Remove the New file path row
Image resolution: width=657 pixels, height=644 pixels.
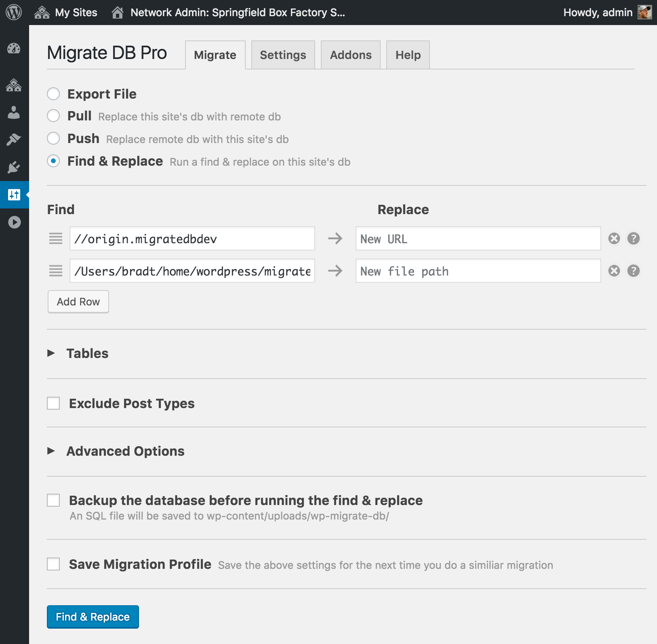pyautogui.click(x=614, y=271)
